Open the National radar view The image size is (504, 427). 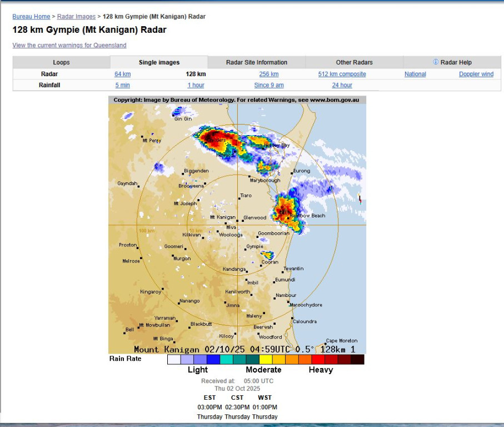[415, 74]
